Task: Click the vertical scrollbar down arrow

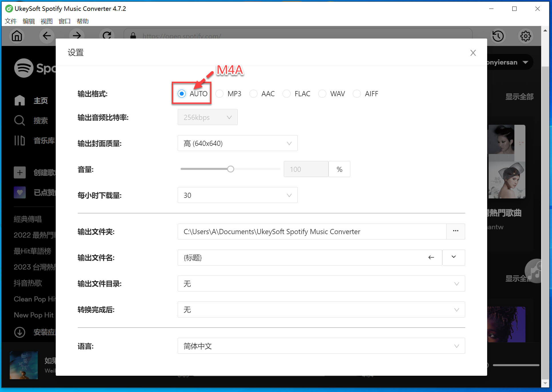Action: pyautogui.click(x=545, y=383)
